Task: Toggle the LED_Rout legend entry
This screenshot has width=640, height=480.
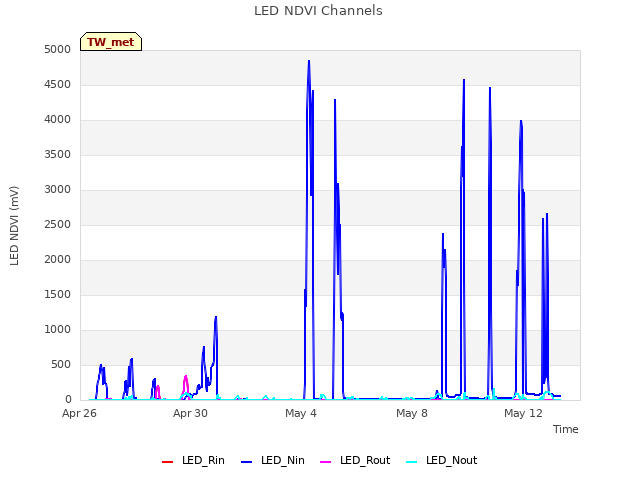Action: point(355,460)
